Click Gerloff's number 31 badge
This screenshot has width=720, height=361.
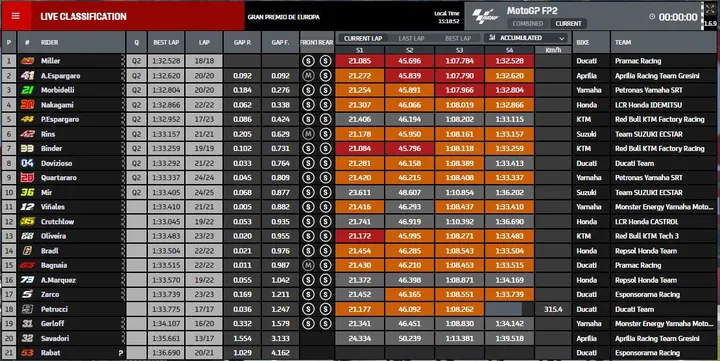point(27,324)
